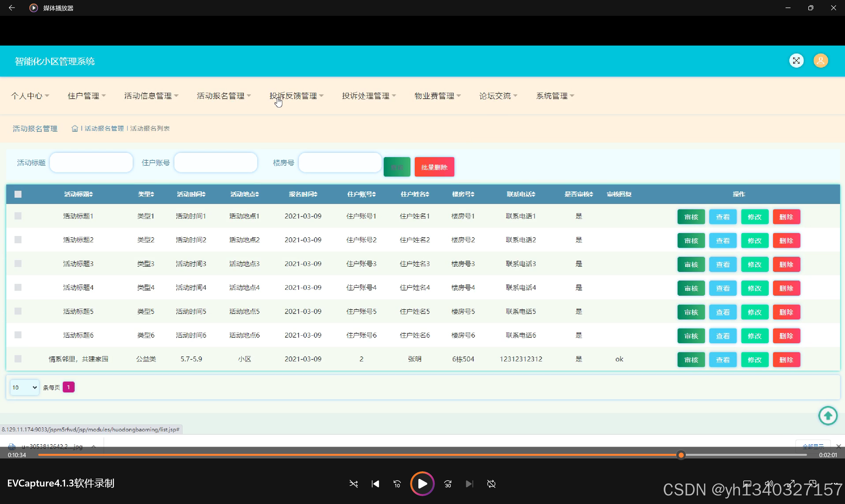Skip to the previous track
Screen dimensions: 845x504
click(375, 484)
